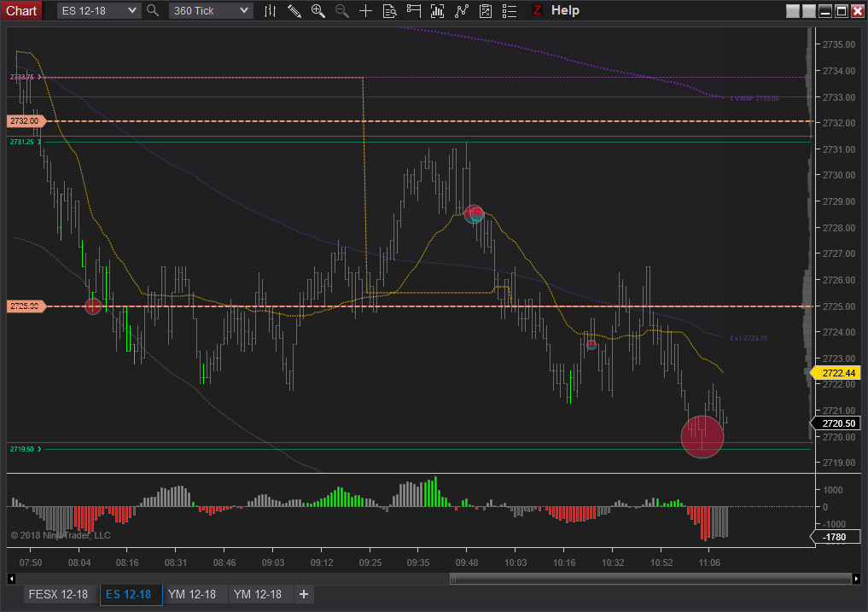
Task: Click the 2719.50 level label
Action: (x=26, y=449)
